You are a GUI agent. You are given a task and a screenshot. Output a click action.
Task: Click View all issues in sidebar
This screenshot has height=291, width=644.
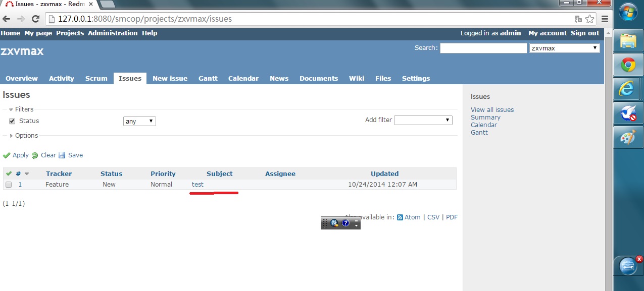click(492, 109)
